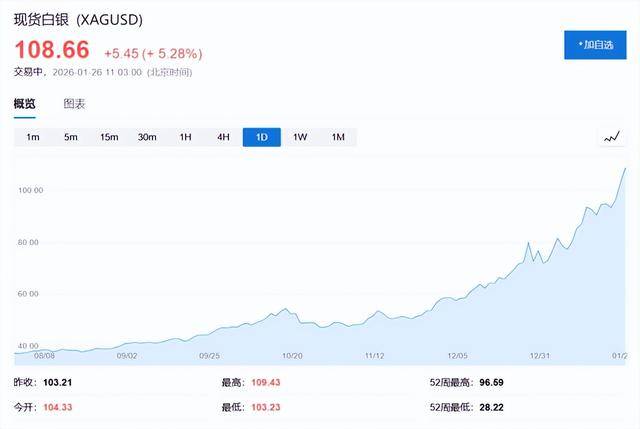The image size is (640, 429).
Task: Open the 图表 tab
Action: (74, 103)
